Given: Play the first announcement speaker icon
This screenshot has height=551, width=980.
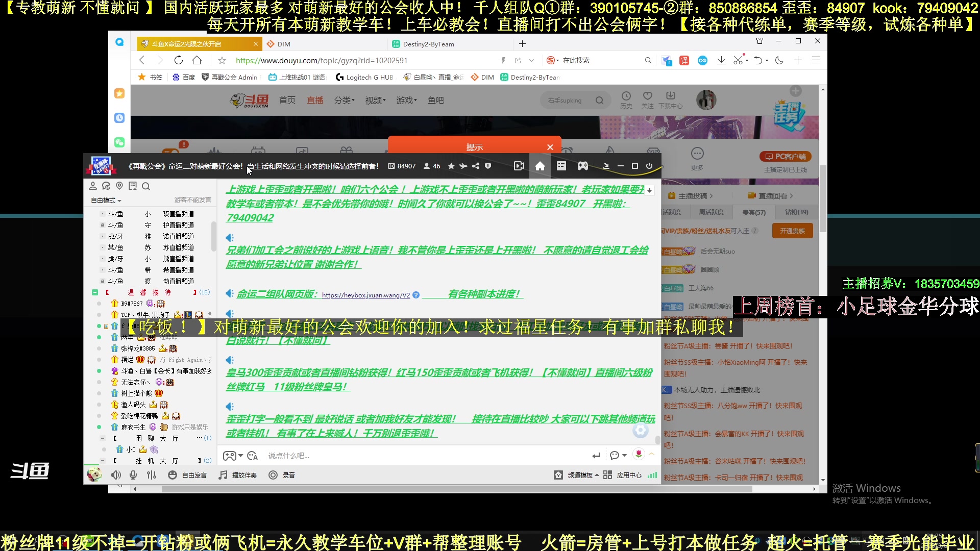Looking at the screenshot, I should (230, 238).
